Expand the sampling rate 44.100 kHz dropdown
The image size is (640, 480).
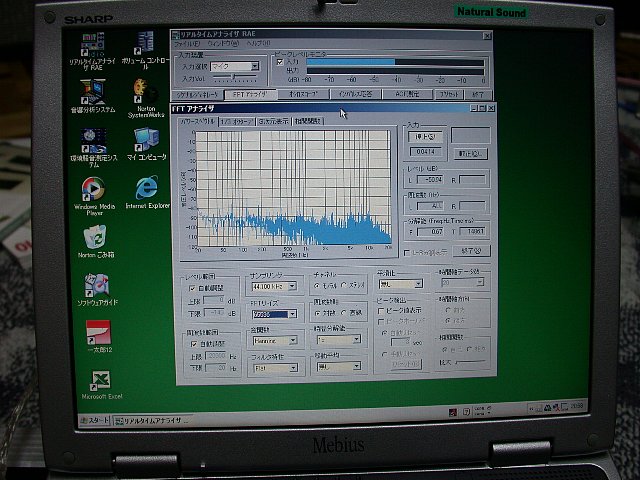click(294, 286)
